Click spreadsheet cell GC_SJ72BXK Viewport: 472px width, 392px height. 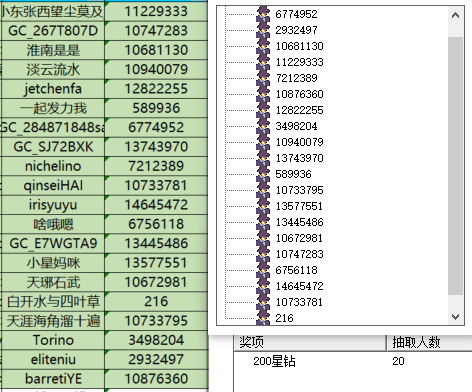click(x=53, y=147)
